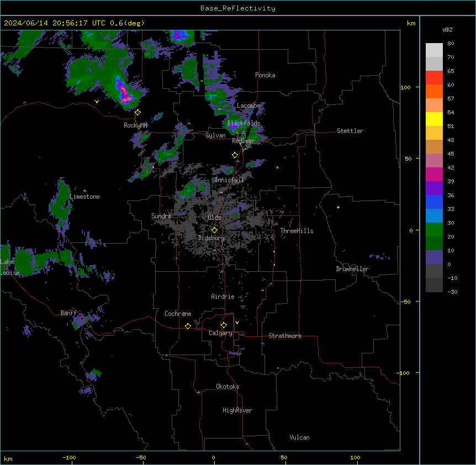Screen dimensions: 476x465
Task: Click the asterisk marker above Limestone
Action: pos(84,191)
